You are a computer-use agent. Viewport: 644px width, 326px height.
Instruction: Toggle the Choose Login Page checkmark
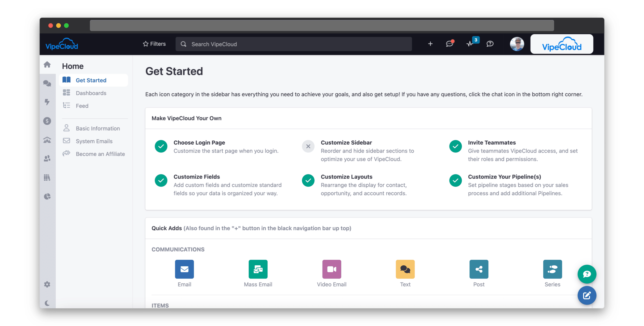(x=161, y=146)
